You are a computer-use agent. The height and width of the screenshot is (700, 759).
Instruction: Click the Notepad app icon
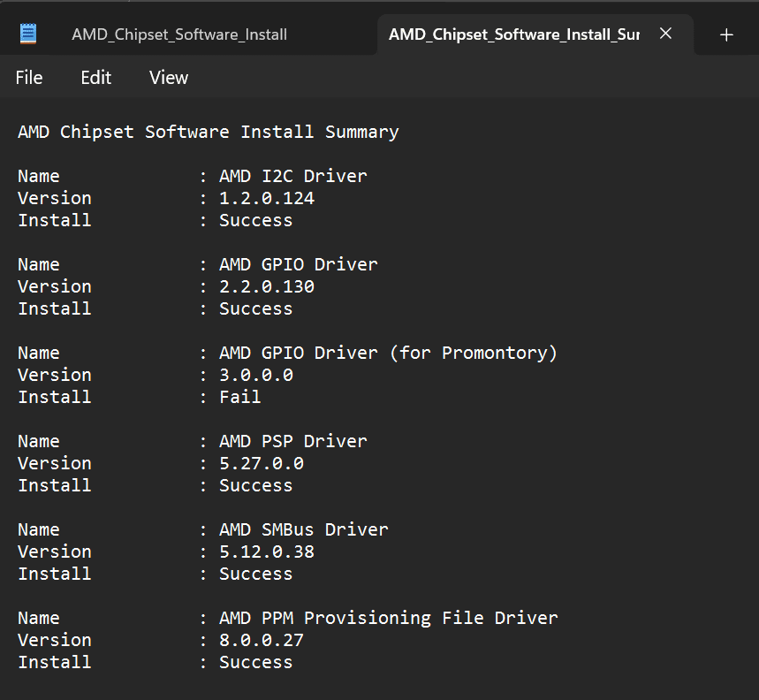click(x=28, y=34)
